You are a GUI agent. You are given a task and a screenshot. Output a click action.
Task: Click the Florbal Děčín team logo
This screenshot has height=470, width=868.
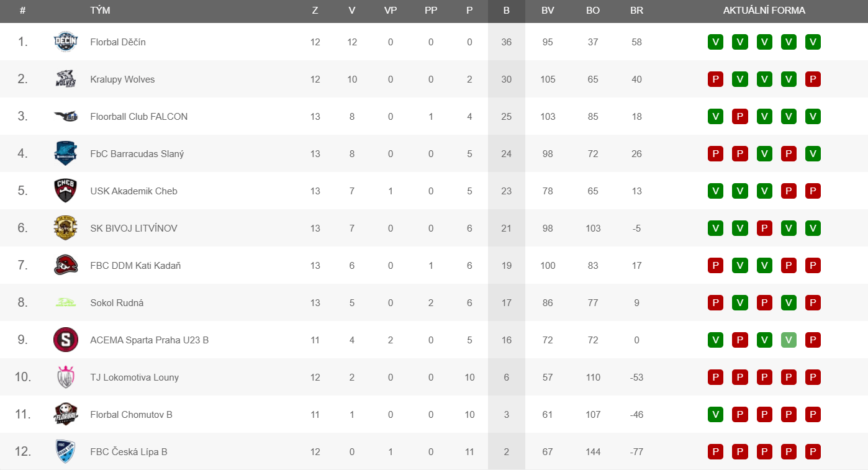pyautogui.click(x=65, y=42)
